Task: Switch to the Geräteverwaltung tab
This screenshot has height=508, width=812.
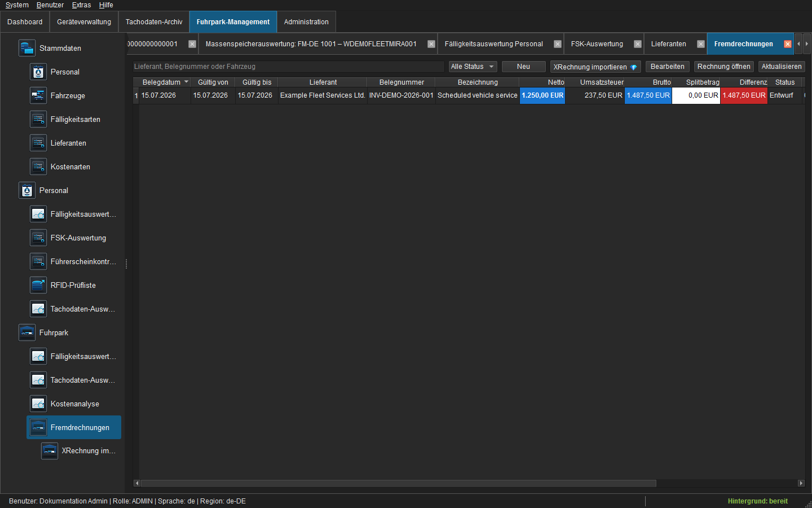Action: click(84, 22)
